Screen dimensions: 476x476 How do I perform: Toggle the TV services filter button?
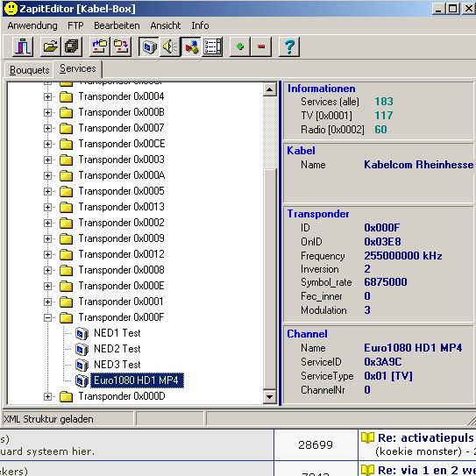(149, 46)
